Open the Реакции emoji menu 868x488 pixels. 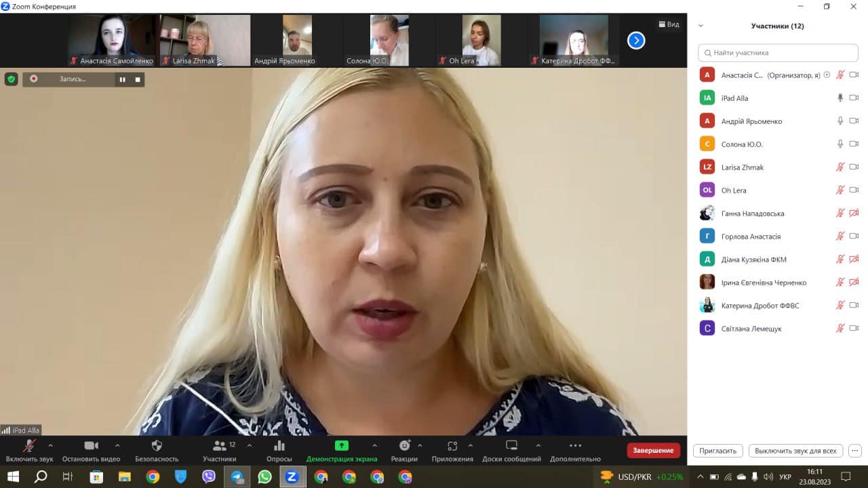[x=404, y=451]
